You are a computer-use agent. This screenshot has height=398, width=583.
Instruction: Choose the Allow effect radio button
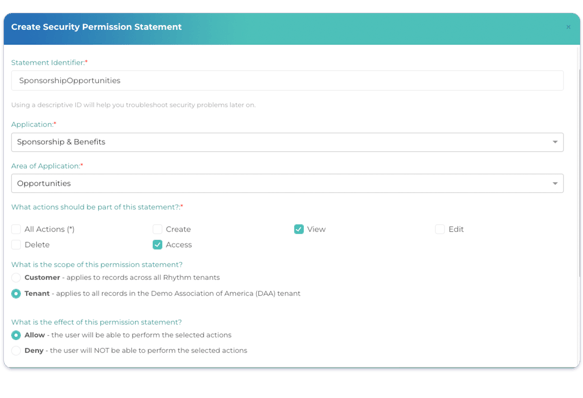coord(16,335)
